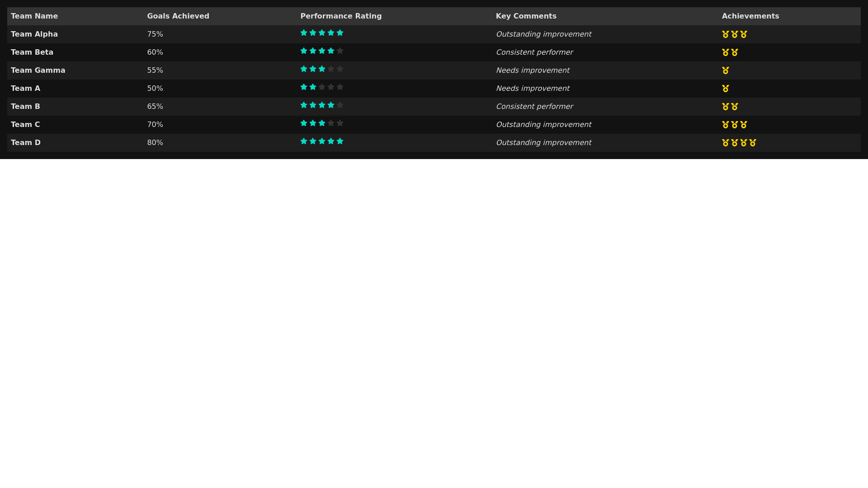Click Team A's Needs improvement comment
This screenshot has width=868, height=488.
532,89
